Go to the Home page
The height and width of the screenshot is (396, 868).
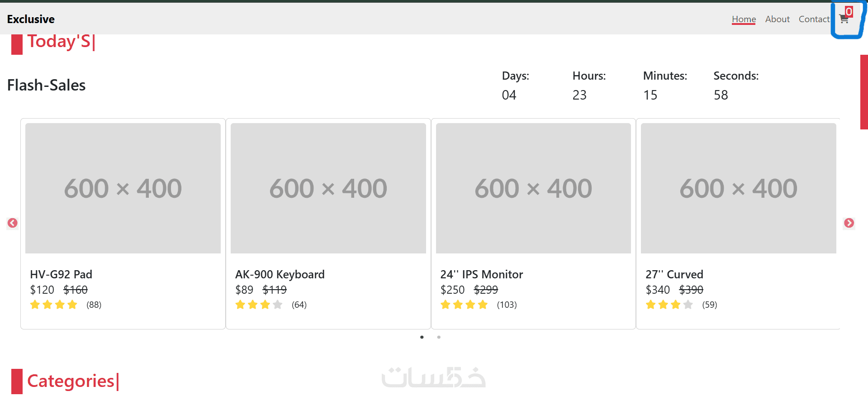(x=744, y=19)
